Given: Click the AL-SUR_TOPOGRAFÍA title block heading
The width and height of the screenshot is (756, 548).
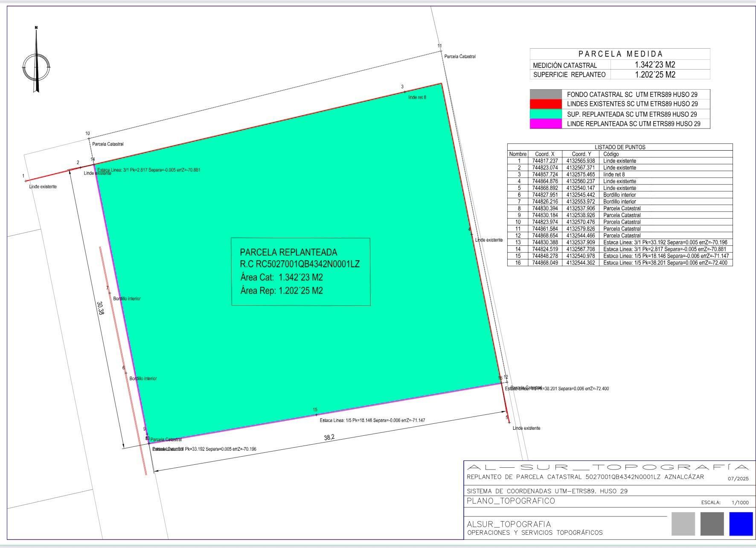Looking at the screenshot, I should [x=608, y=467].
